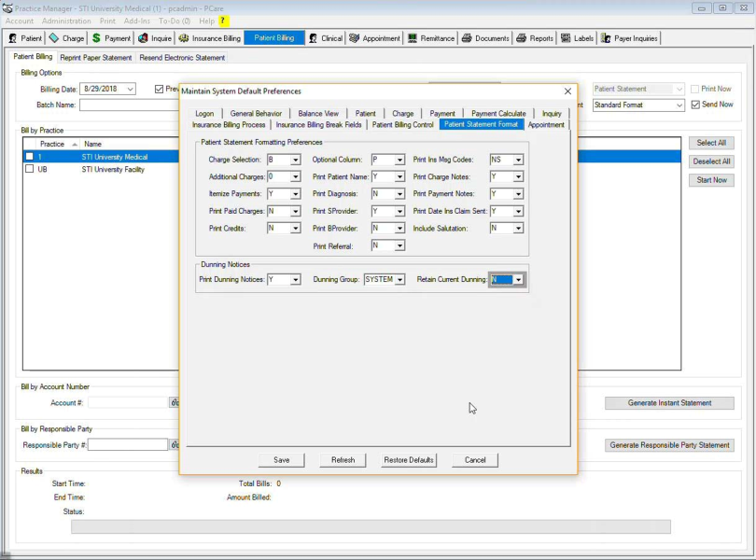Toggle the Send Now checkbox

[695, 105]
